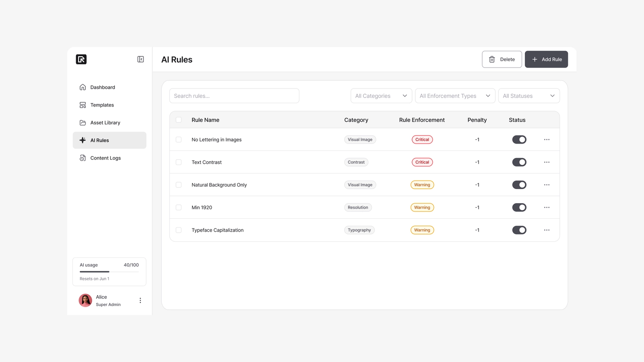Click the Content Logs icon
This screenshot has height=362, width=644.
(83, 158)
